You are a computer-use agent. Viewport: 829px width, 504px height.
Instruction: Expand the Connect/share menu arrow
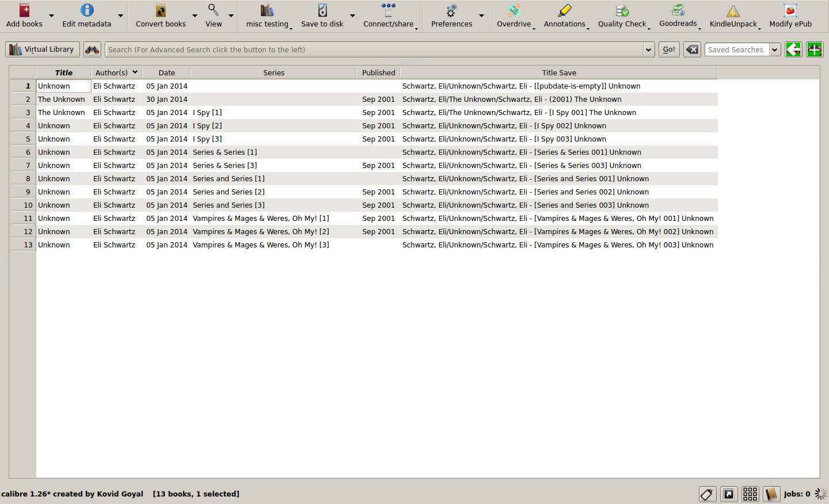(416, 28)
